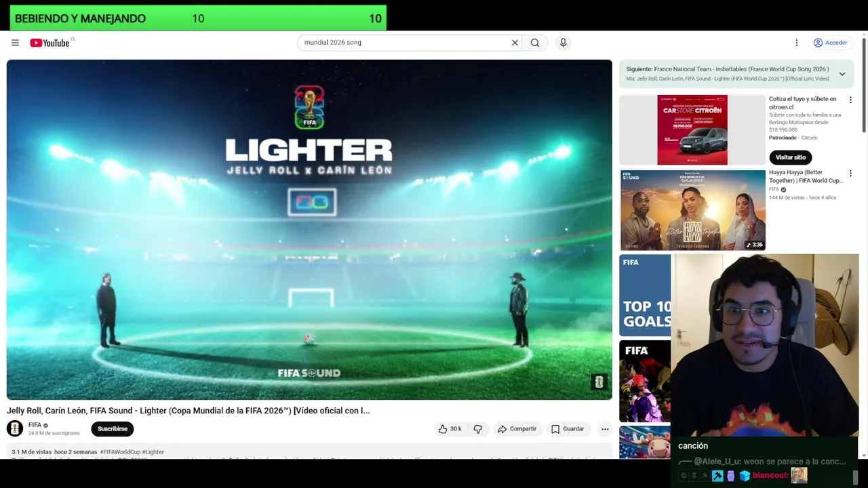The width and height of the screenshot is (868, 488).
Task: Click the 24.8 M de suscriptores text
Action: (54, 433)
